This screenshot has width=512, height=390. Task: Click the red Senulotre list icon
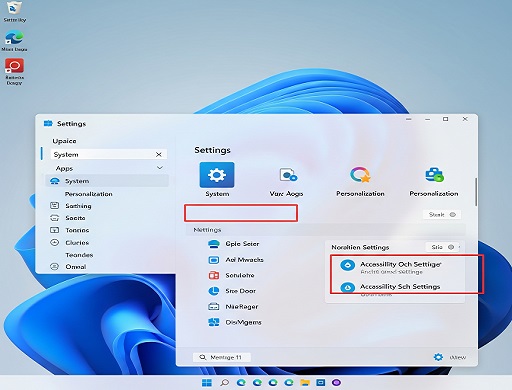point(214,275)
